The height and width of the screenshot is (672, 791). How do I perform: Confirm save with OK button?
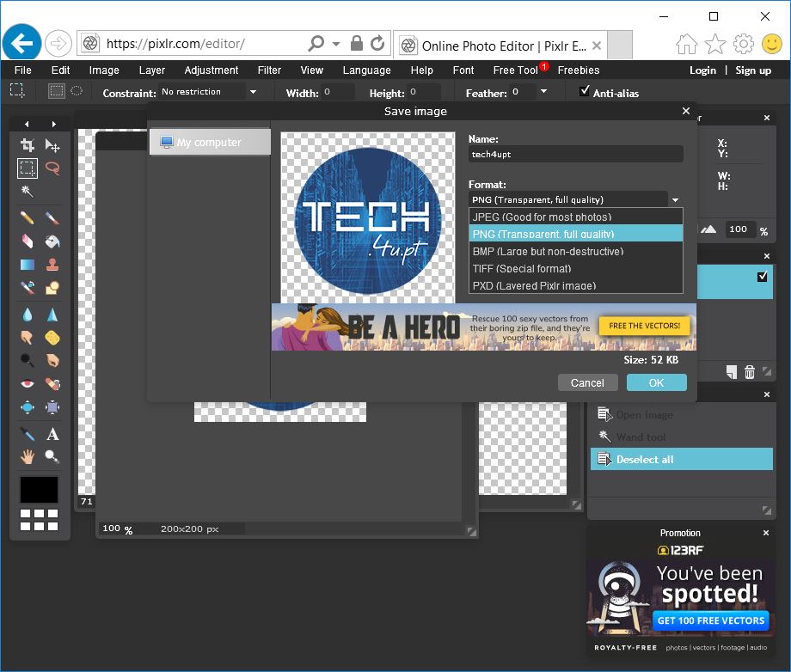[x=656, y=382]
